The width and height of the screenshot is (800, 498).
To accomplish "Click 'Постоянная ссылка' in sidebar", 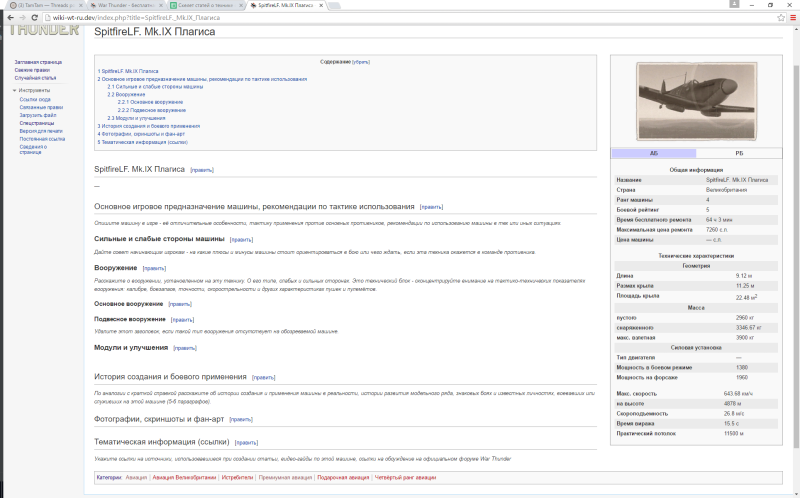I will (42, 139).
